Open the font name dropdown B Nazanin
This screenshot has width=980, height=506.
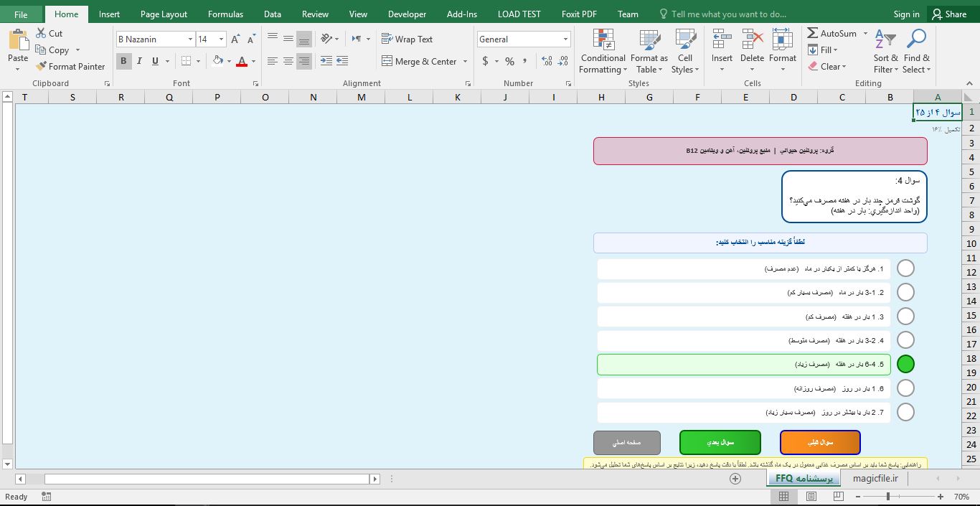[190, 39]
